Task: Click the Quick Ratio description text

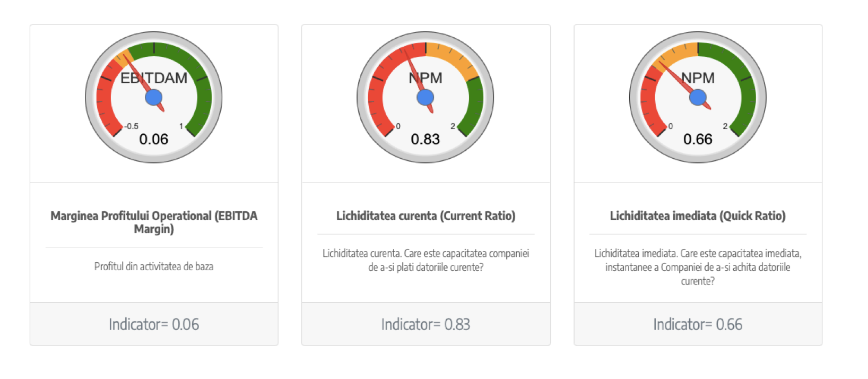Action: [x=698, y=267]
